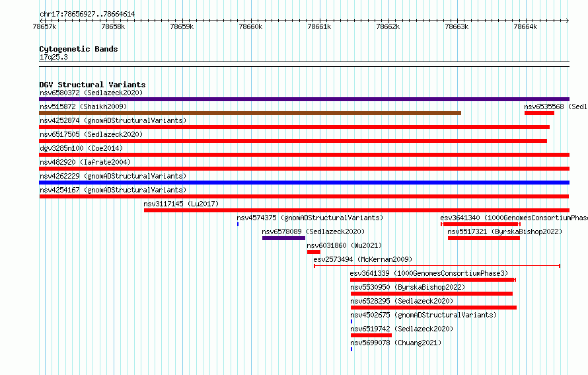The width and height of the screenshot is (588, 375).
Task: Open the nsv3117145 (Lu2017) label
Action: click(181, 204)
